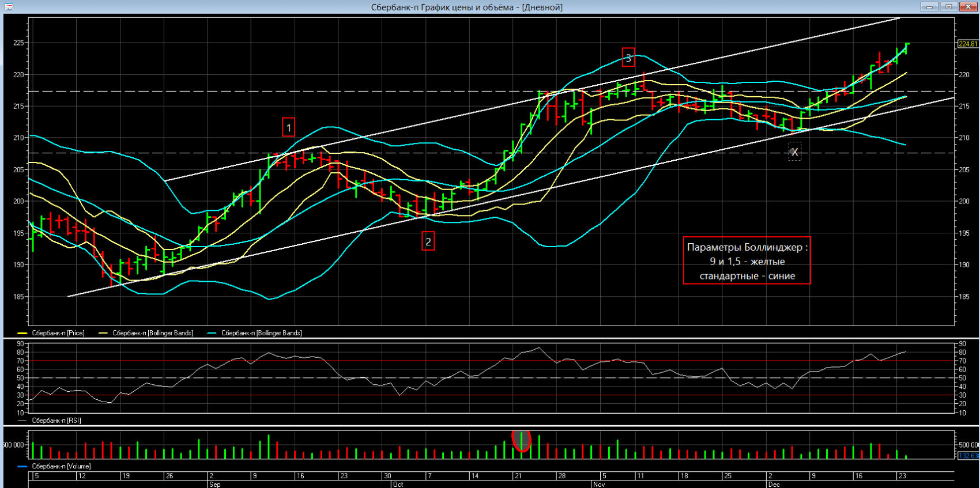Click the blue volume value tag on right axis

point(967,456)
